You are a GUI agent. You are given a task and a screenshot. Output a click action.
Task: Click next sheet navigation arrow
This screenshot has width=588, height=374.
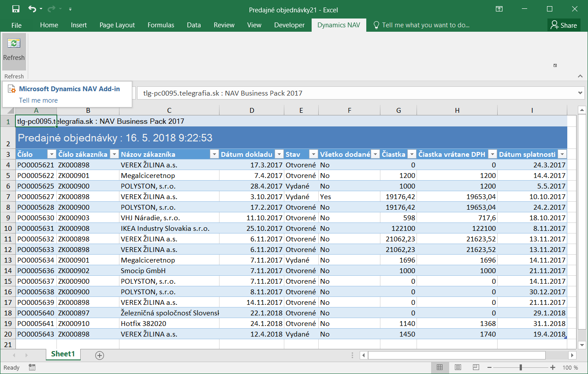pos(27,355)
